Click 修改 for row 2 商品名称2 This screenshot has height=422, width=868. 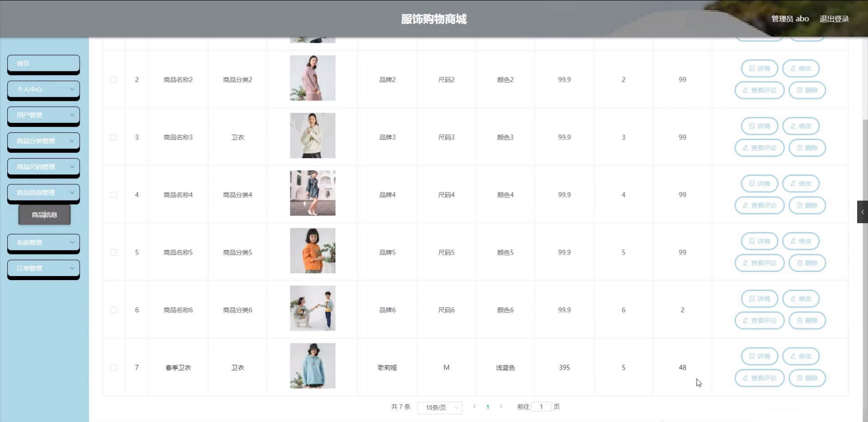[801, 69]
